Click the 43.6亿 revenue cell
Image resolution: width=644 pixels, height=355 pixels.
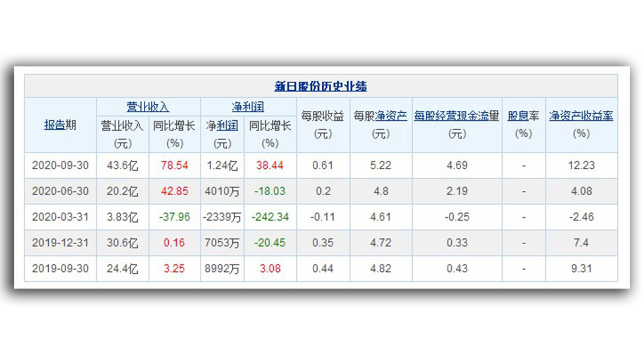(122, 165)
